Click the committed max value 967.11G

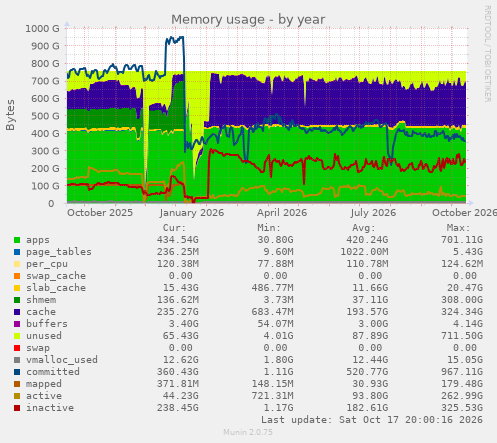point(462,372)
